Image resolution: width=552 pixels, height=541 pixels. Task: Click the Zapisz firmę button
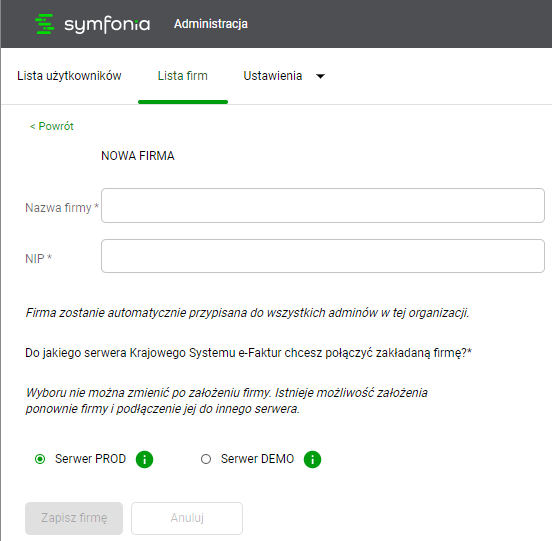click(74, 518)
